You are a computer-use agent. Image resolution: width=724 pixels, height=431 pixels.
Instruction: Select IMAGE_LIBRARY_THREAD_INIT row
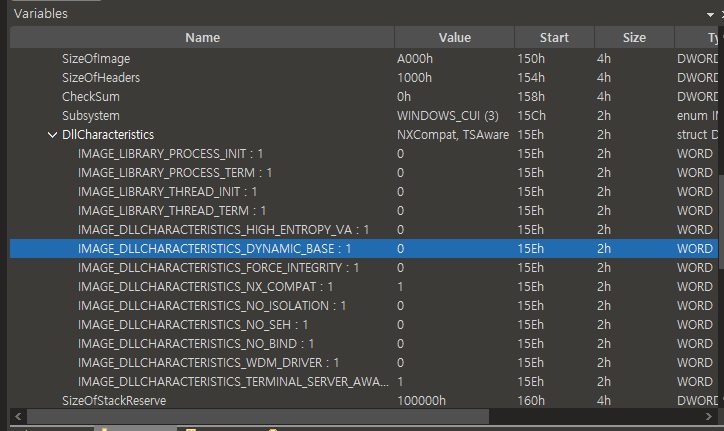(x=364, y=192)
